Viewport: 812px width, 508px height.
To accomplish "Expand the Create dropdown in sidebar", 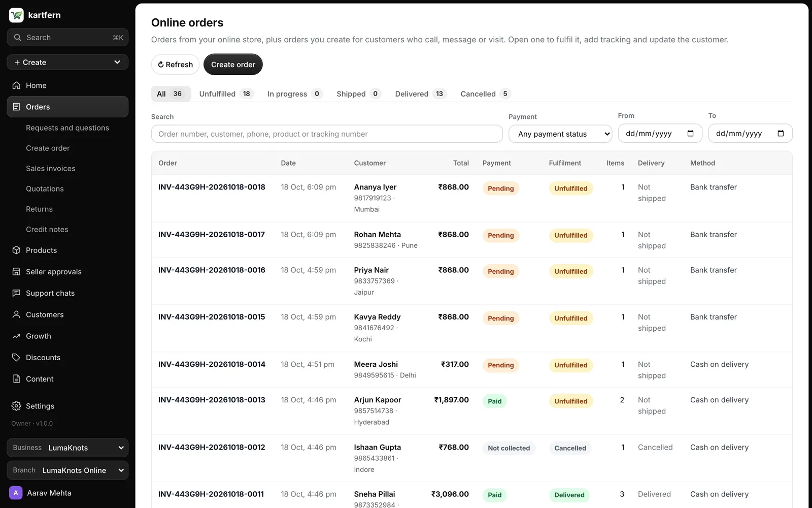I will 67,62.
